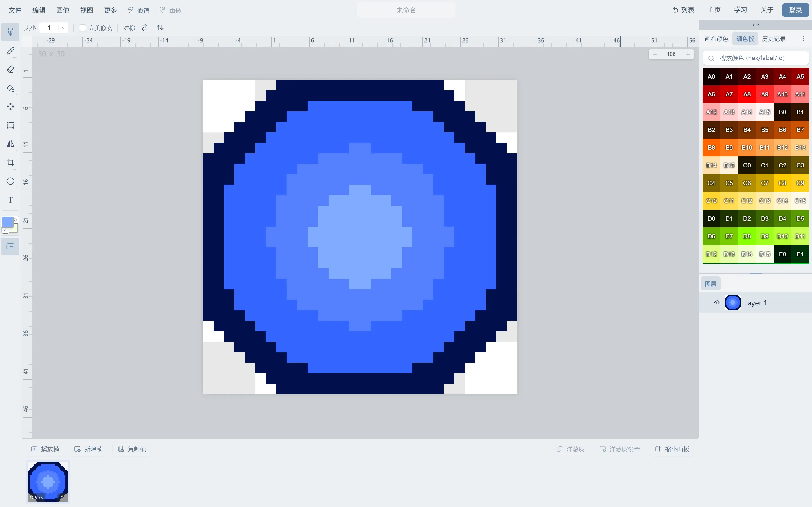Pick the D8 green color swatch
The width and height of the screenshot is (812, 507).
point(747,236)
